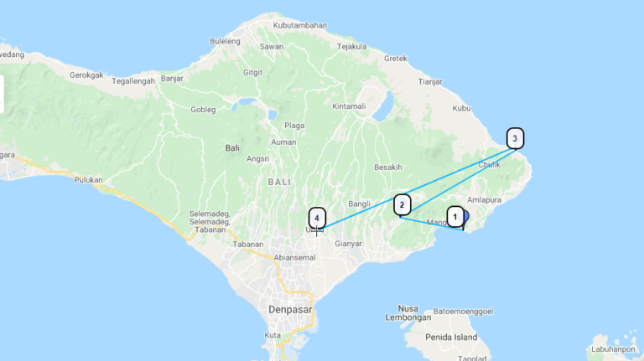The image size is (644, 361).
Task: Click the Denpasar city label
Action: 290,310
